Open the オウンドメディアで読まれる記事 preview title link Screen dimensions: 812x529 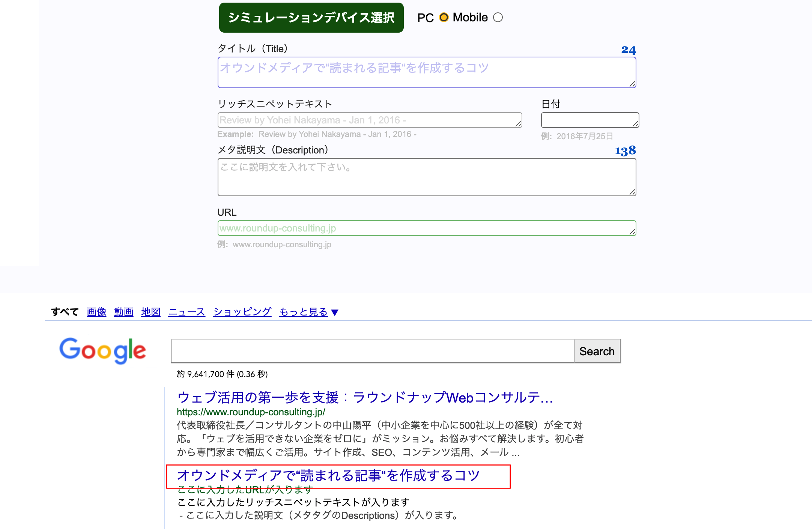pos(328,475)
